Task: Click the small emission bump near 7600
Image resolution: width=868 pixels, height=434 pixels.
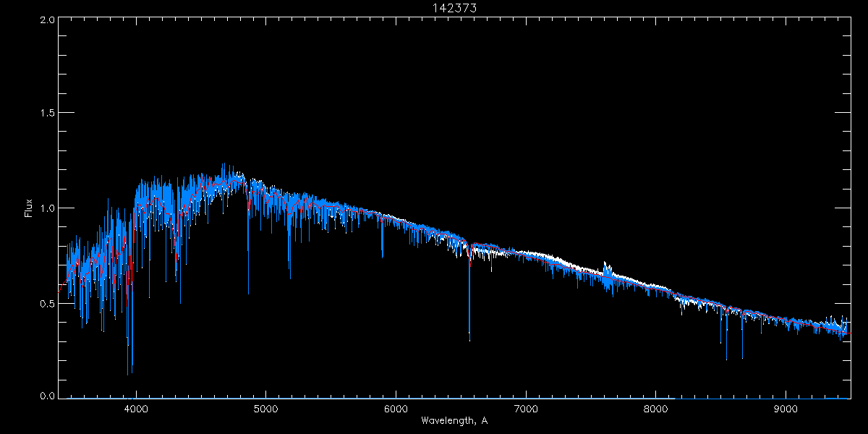Action: tap(606, 265)
